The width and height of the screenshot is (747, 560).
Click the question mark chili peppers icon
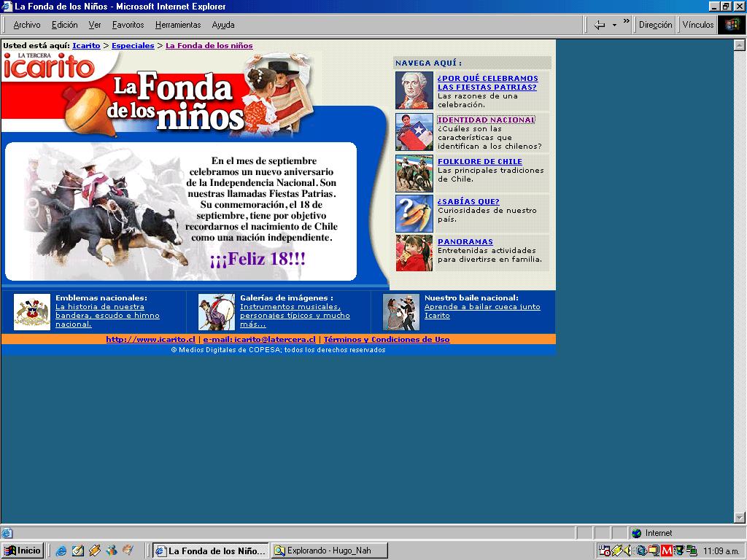(414, 214)
